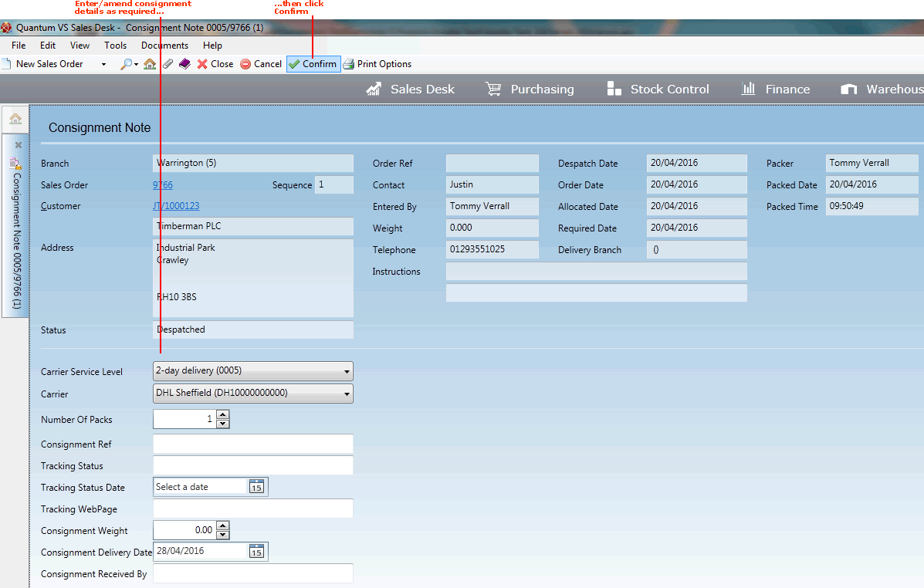924x588 pixels.
Task: Open the Tools menu
Action: click(115, 46)
